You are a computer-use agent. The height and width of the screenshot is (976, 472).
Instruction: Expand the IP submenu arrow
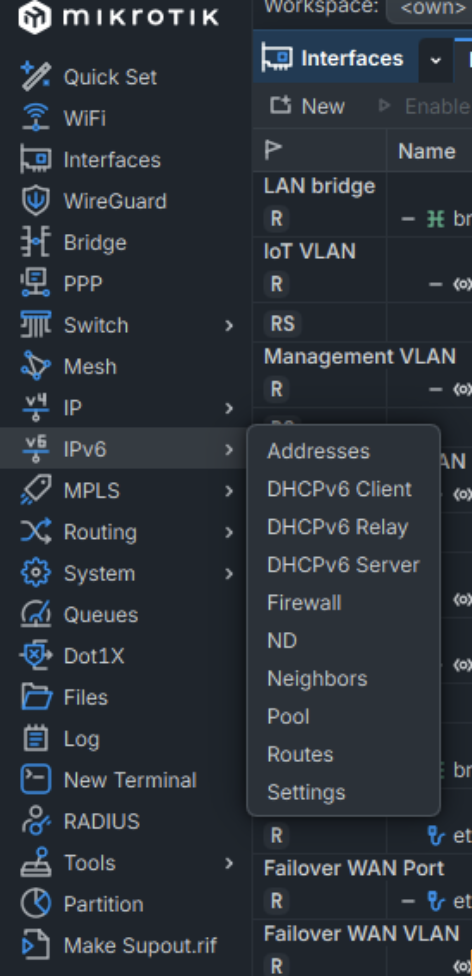(x=229, y=408)
